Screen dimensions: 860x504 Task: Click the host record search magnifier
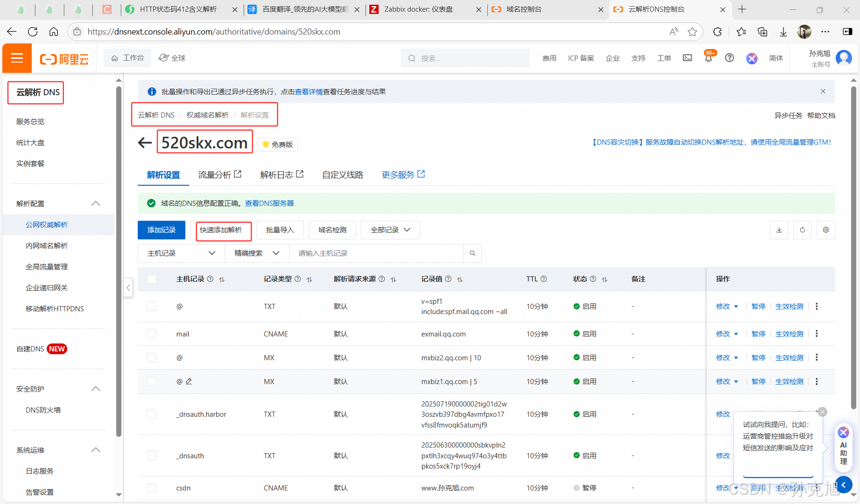[x=472, y=253]
